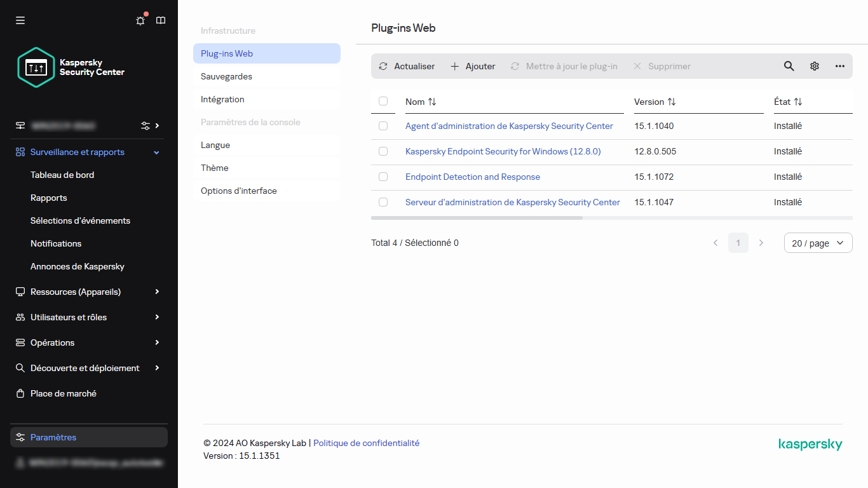Check the Endpoint Detection and Response row
Image resolution: width=868 pixels, height=488 pixels.
click(383, 177)
